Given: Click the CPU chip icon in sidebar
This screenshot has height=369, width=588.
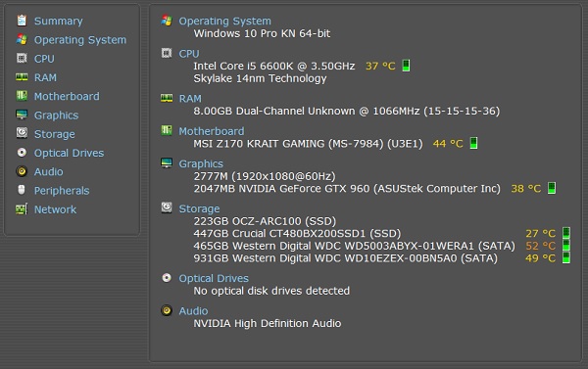Looking at the screenshot, I should pyautogui.click(x=22, y=58).
